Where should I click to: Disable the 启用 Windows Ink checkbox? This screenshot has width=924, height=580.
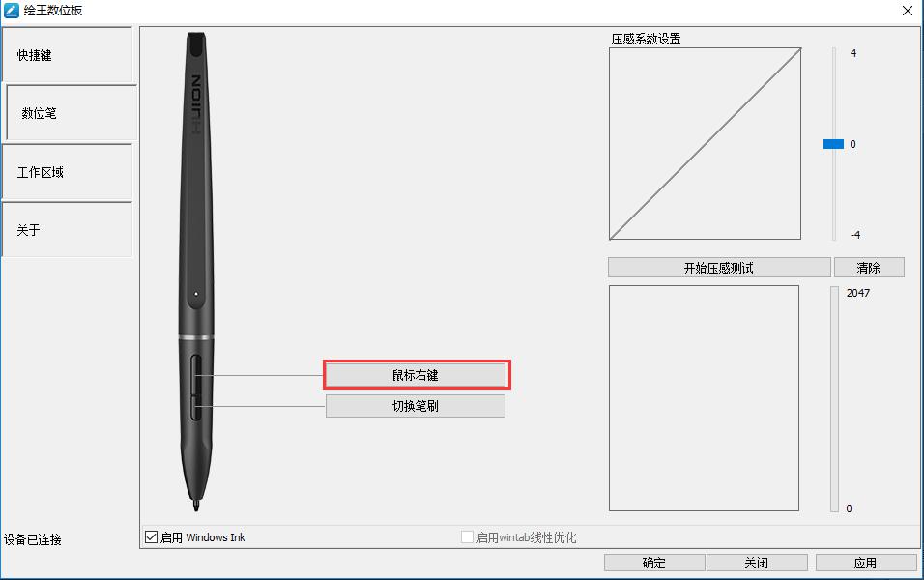[x=152, y=536]
